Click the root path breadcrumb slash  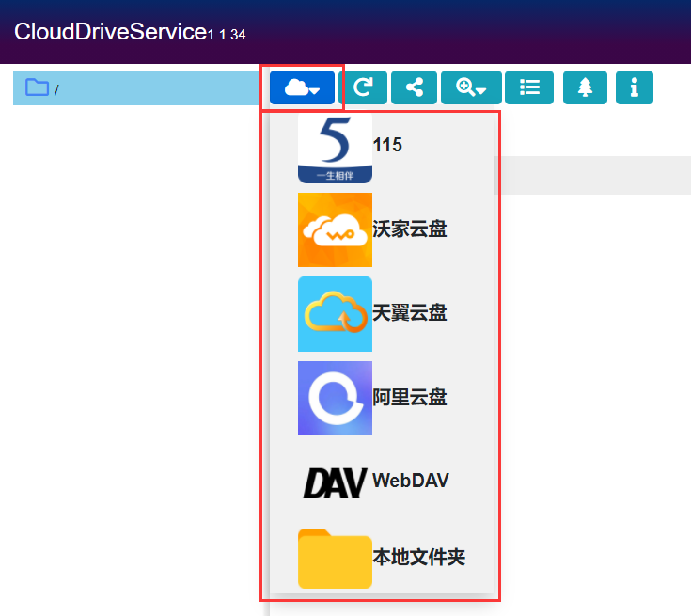[56, 90]
